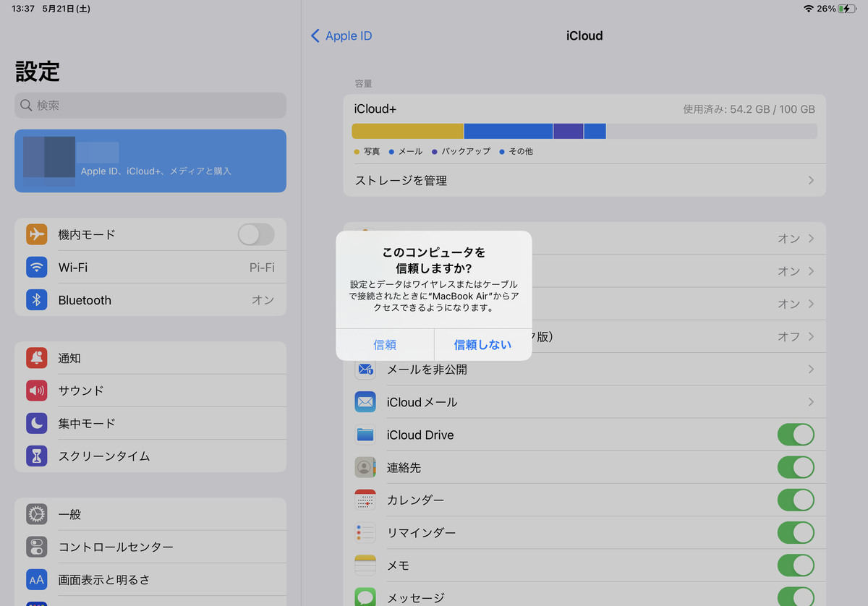Toggle the リマインダー sync switch
Viewport: 868px width, 606px height.
tap(796, 533)
